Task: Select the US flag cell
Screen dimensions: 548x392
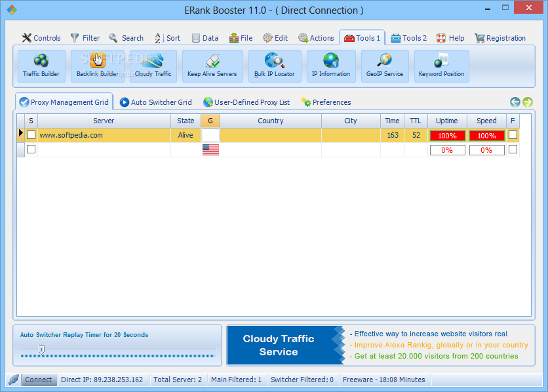Action: (210, 149)
